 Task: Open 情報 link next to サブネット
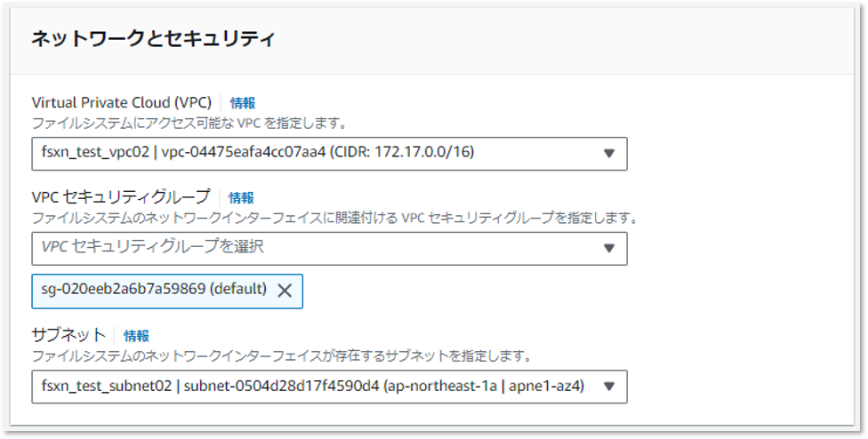(136, 336)
